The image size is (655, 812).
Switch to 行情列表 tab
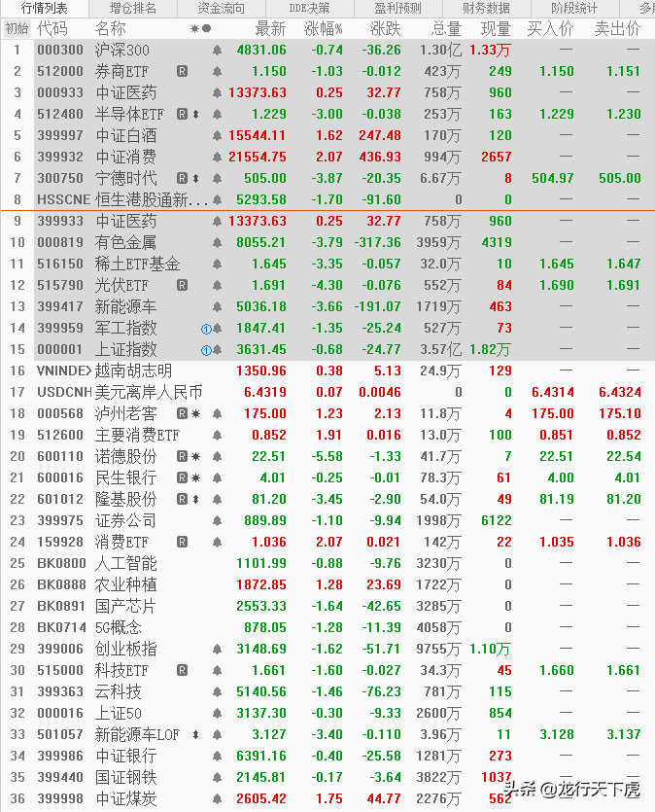click(x=44, y=8)
